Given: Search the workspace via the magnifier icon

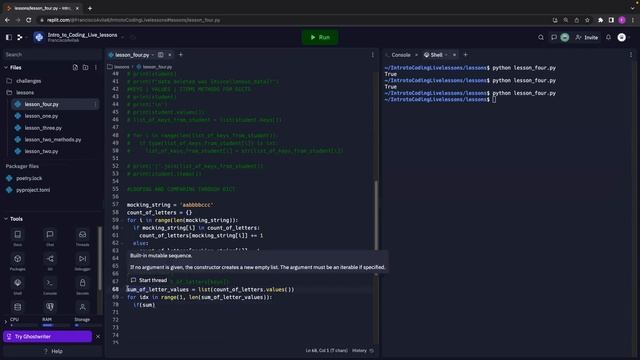Looking at the screenshot, I should click(x=541, y=37).
